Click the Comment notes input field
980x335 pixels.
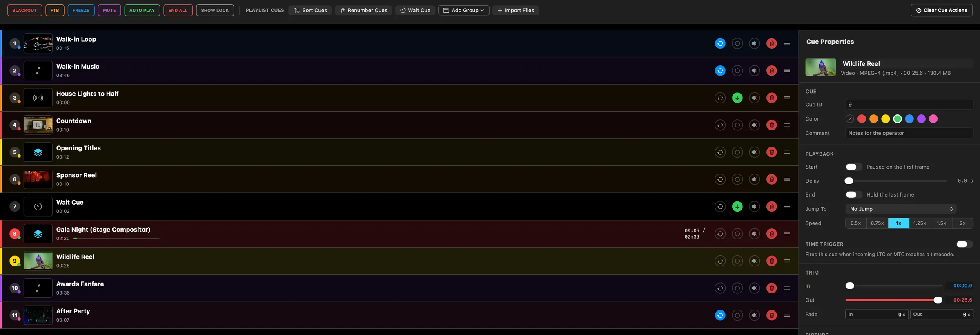coord(909,133)
